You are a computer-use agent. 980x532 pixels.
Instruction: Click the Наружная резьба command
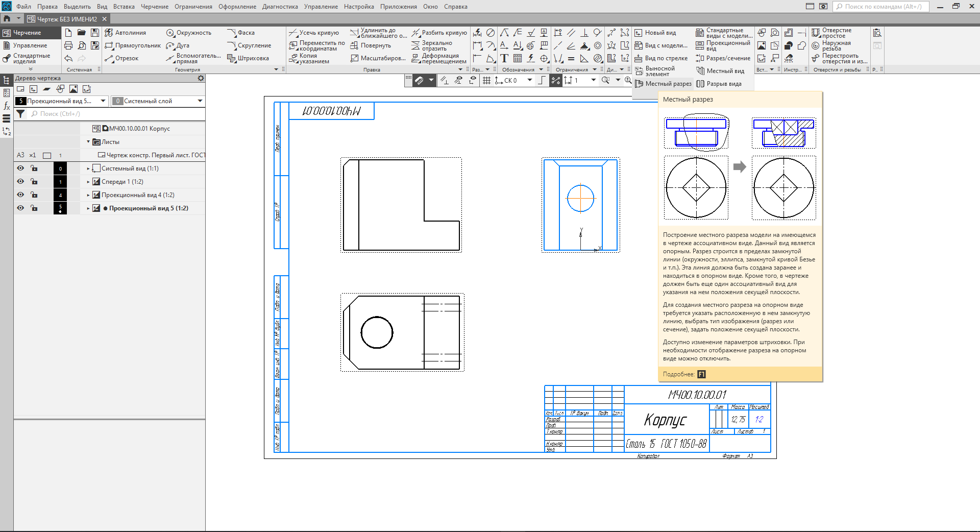pyautogui.click(x=832, y=45)
